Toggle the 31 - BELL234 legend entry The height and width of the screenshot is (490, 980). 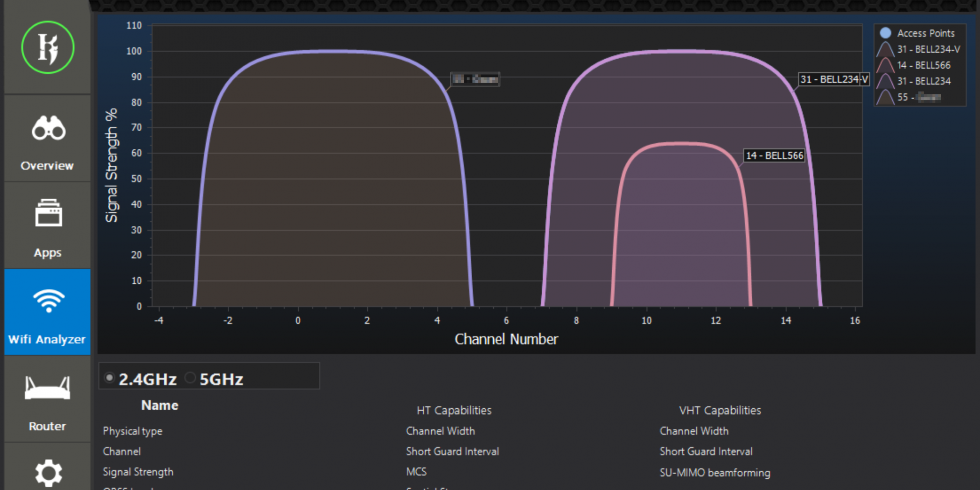[x=924, y=81]
